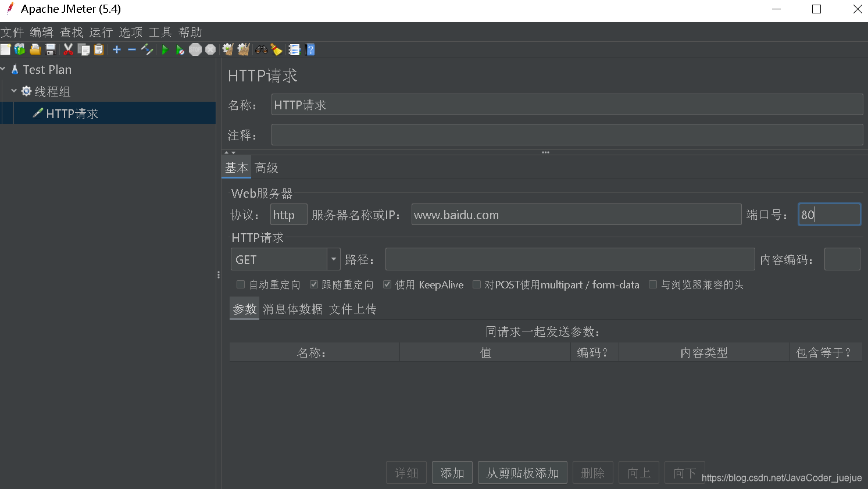Image resolution: width=868 pixels, height=489 pixels.
Task: Switch to the 高级 tab
Action: coord(266,167)
